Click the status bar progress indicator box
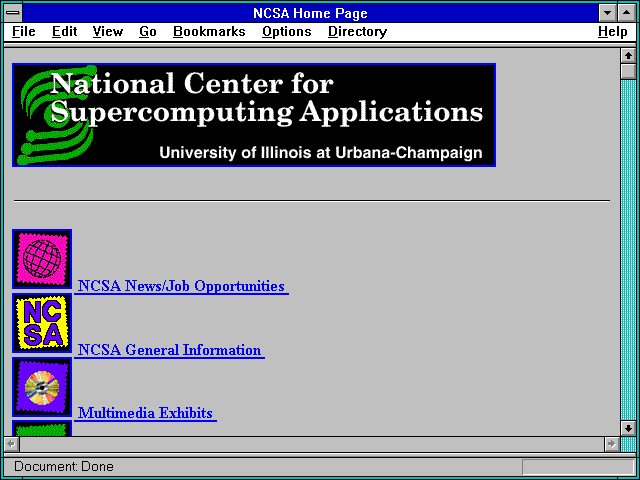The image size is (640, 480). [x=578, y=467]
